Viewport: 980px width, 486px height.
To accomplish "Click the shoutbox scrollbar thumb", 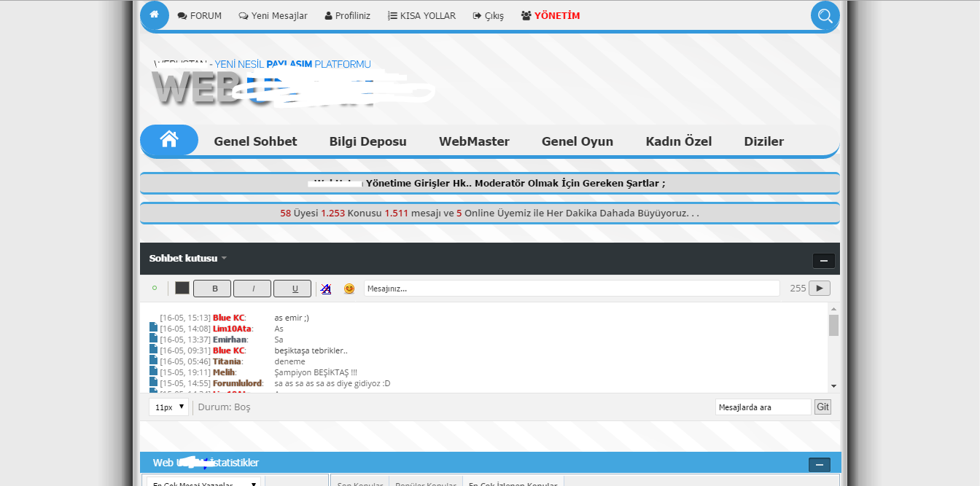I will click(833, 325).
